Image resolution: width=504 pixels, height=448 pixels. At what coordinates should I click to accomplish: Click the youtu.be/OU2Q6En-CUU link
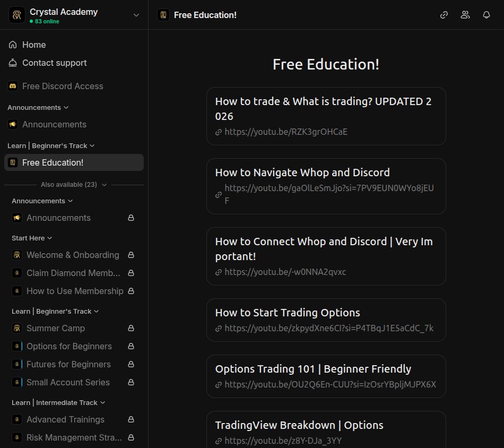pos(330,385)
